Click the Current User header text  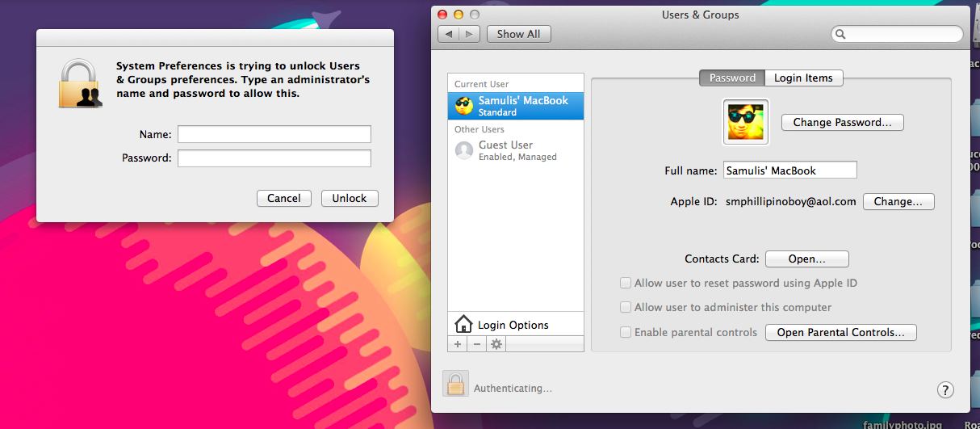pos(482,84)
